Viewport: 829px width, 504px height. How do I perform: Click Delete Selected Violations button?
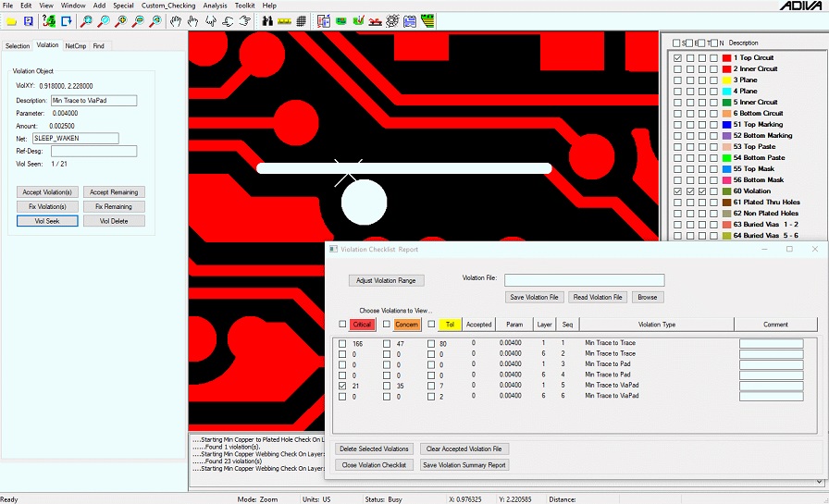375,449
